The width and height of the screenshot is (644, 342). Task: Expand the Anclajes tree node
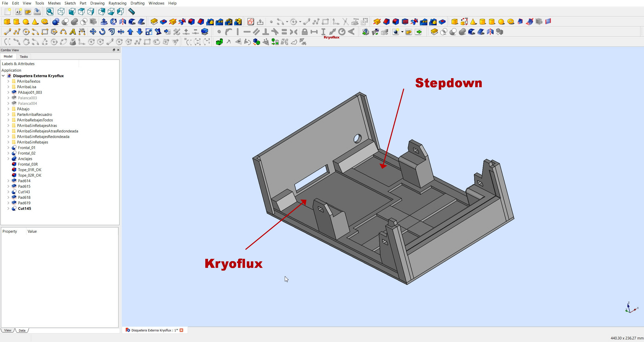8,159
